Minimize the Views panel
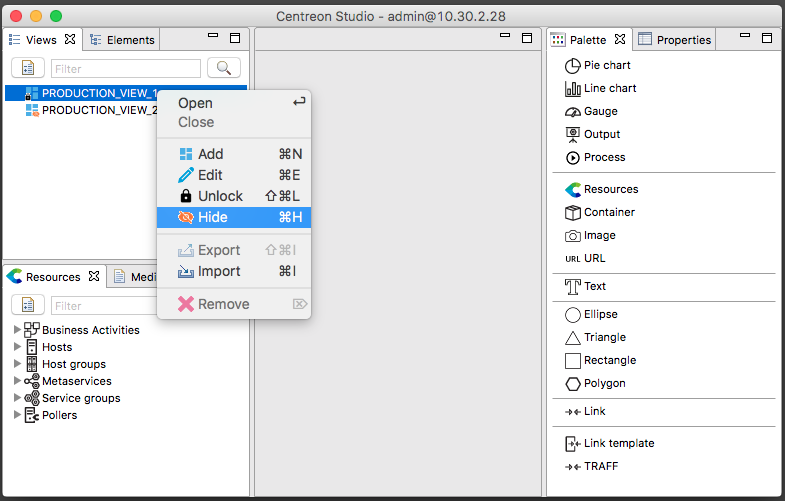 coord(213,36)
